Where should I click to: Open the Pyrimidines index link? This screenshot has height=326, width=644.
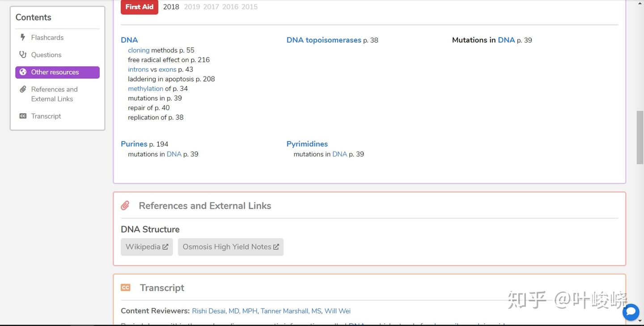pyautogui.click(x=307, y=144)
